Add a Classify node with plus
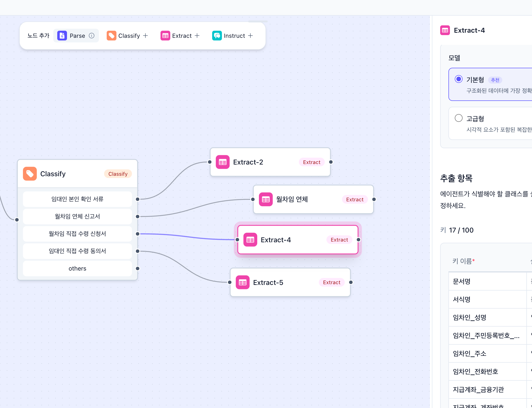This screenshot has height=408, width=532. click(x=145, y=36)
